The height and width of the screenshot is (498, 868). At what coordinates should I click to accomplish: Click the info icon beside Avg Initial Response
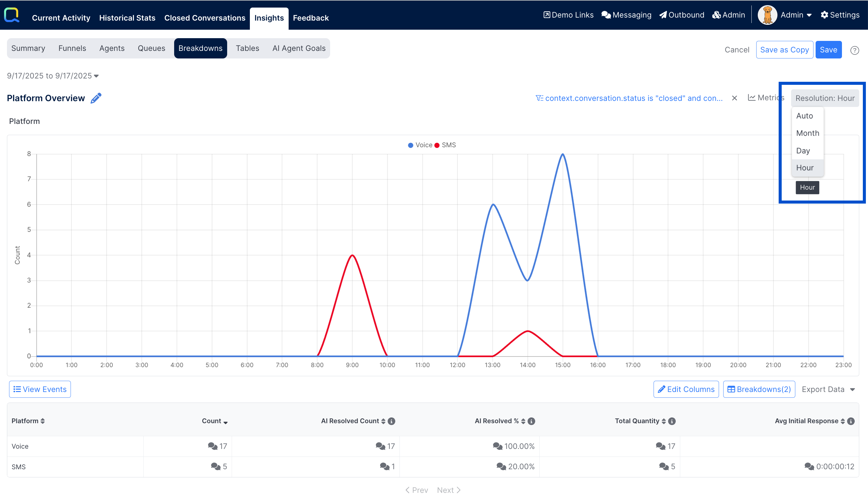851,421
